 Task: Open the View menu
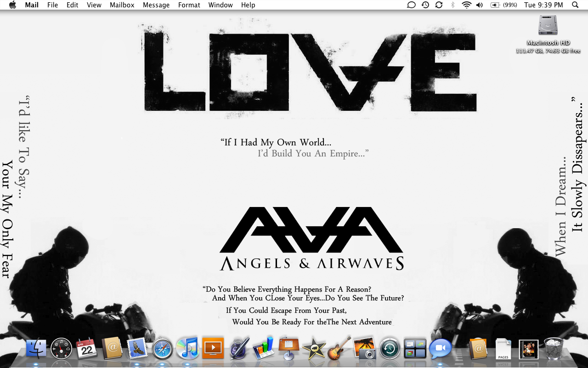coord(94,5)
